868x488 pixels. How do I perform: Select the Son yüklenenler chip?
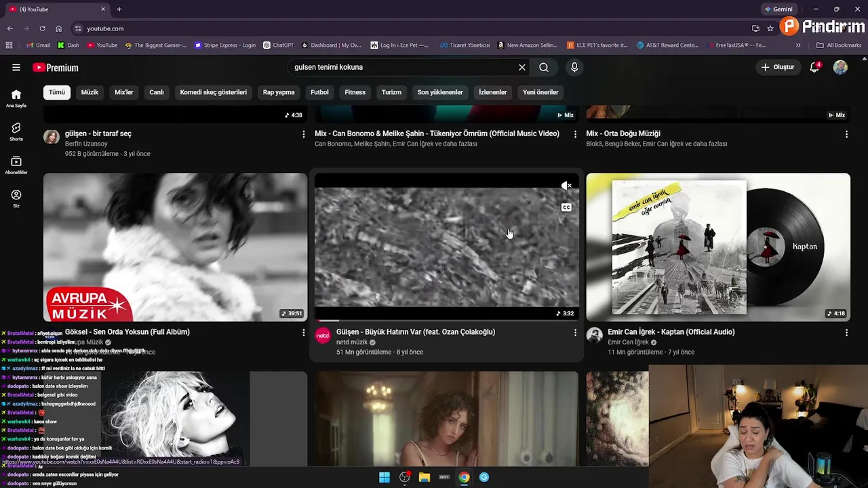click(x=440, y=92)
